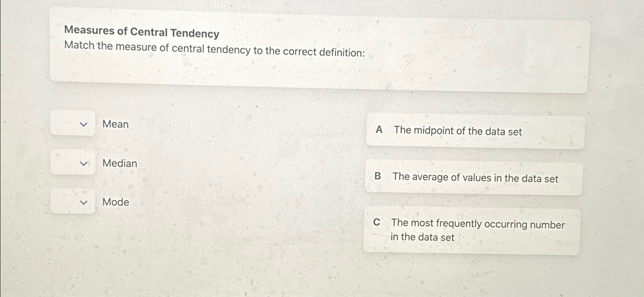The image size is (644, 297).
Task: Click the Mean label
Action: click(x=115, y=124)
